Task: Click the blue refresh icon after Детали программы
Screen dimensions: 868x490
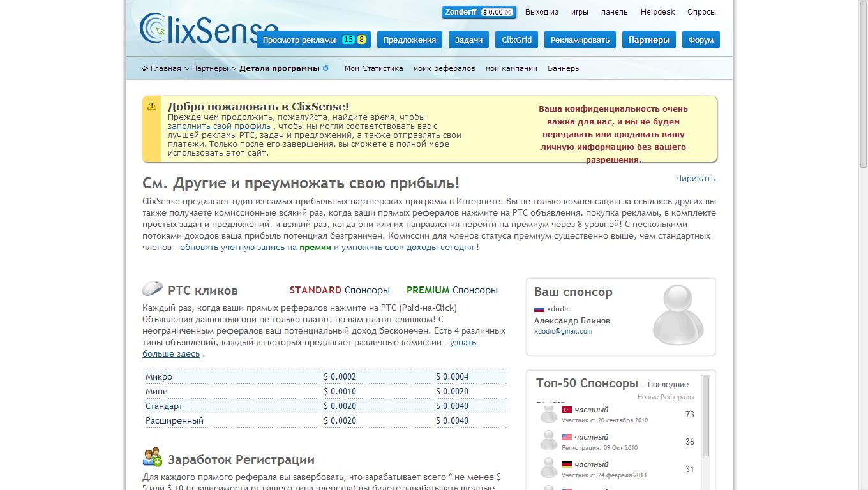Action: tap(325, 68)
